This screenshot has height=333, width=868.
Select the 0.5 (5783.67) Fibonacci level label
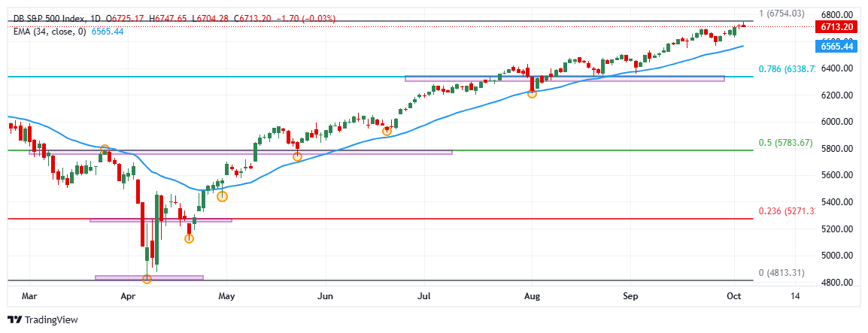(x=785, y=143)
